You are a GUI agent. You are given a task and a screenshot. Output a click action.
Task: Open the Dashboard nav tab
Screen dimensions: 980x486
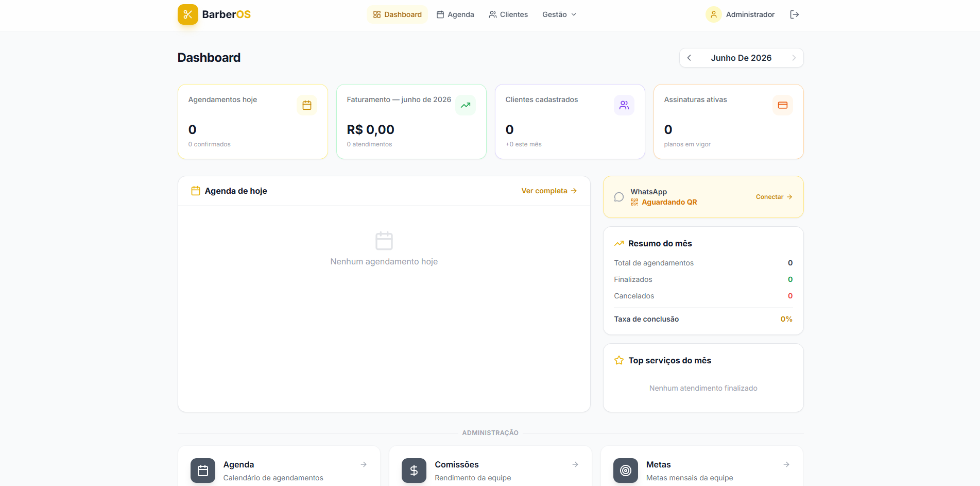(x=397, y=14)
